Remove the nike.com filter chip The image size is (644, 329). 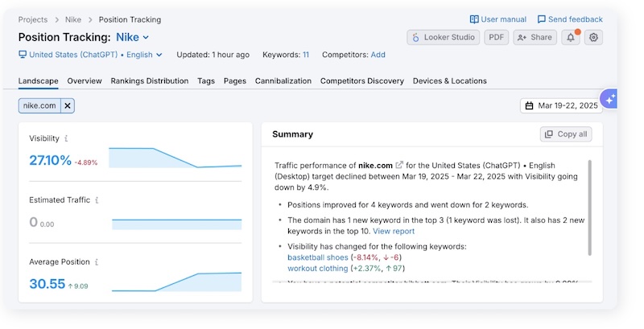pyautogui.click(x=68, y=105)
